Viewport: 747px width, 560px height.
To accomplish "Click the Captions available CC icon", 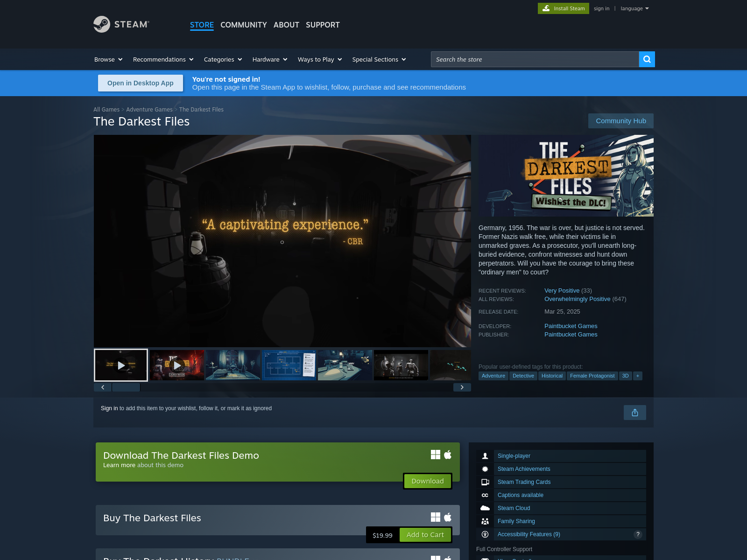I will pos(485,495).
